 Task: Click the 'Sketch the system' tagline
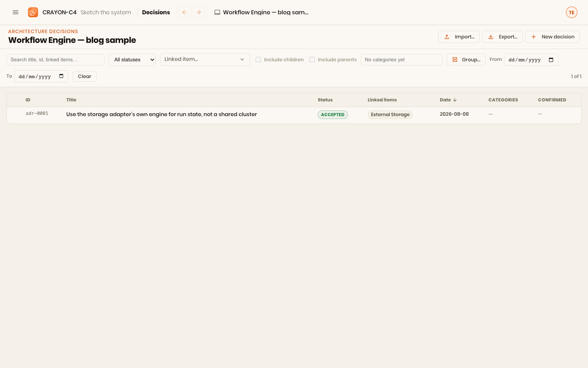click(x=106, y=12)
